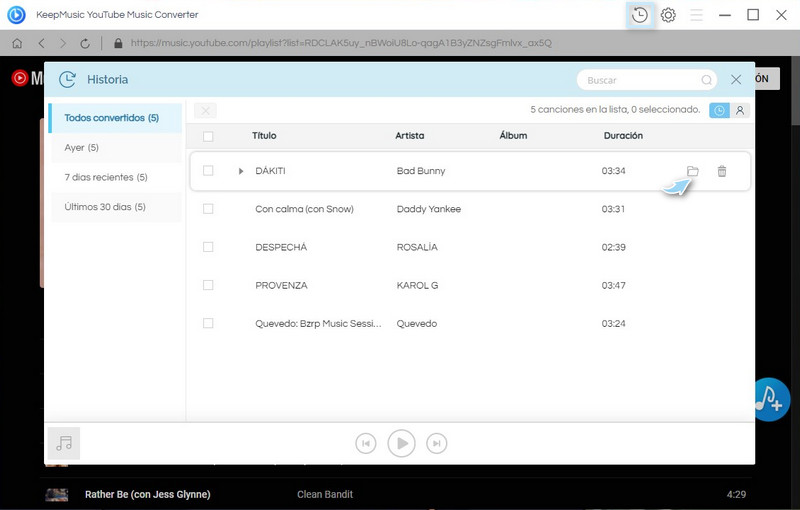Click duration 03:34
The width and height of the screenshot is (800, 510).
(613, 171)
